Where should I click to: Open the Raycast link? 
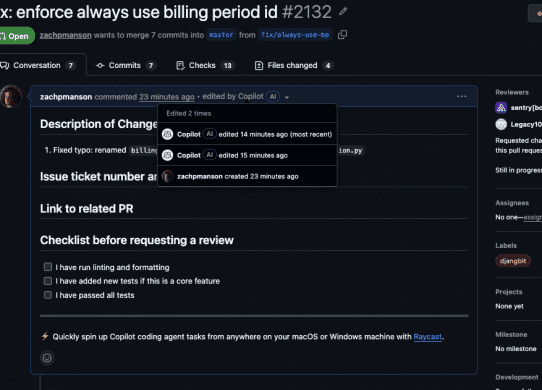(x=428, y=337)
